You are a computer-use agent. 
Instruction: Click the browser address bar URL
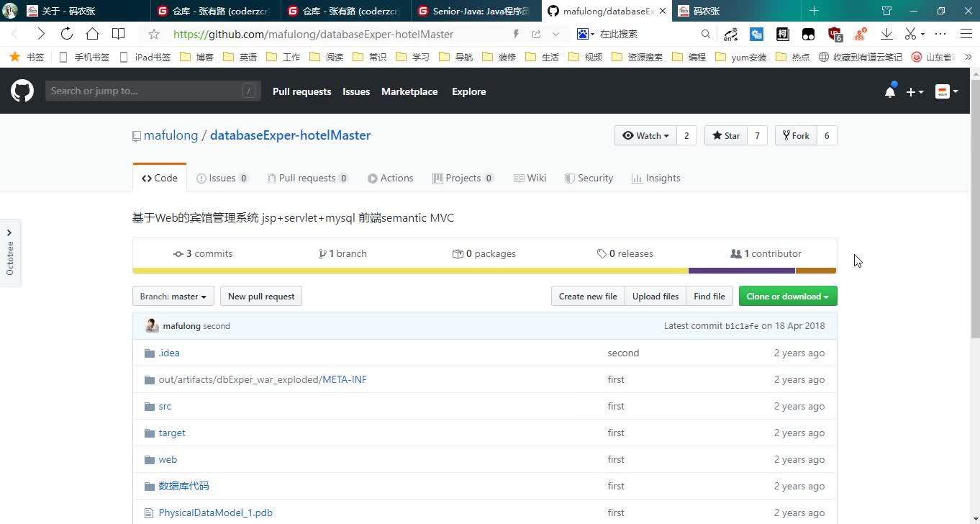314,34
